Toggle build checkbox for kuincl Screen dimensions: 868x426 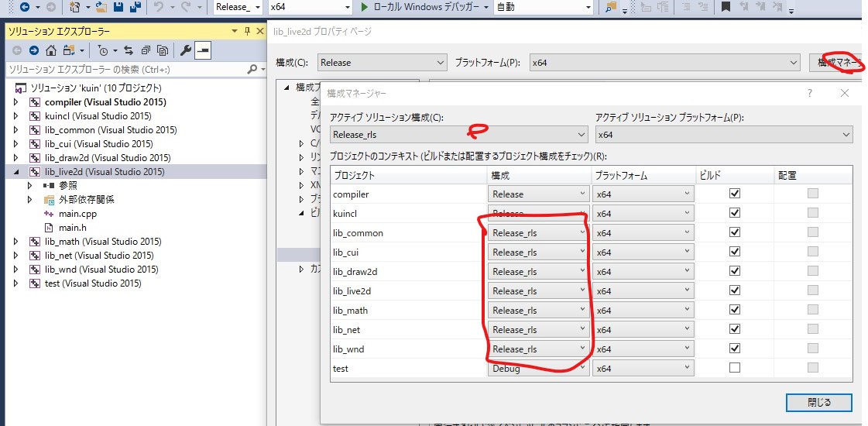(735, 213)
